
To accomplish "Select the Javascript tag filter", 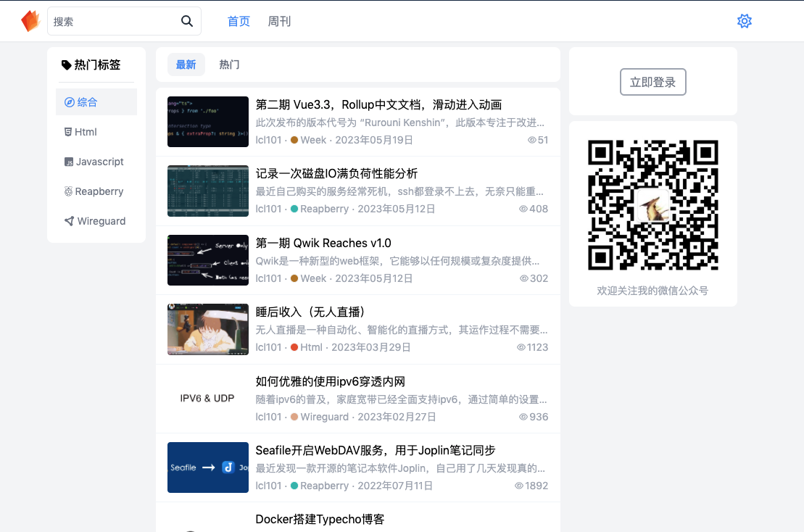I will click(x=96, y=162).
